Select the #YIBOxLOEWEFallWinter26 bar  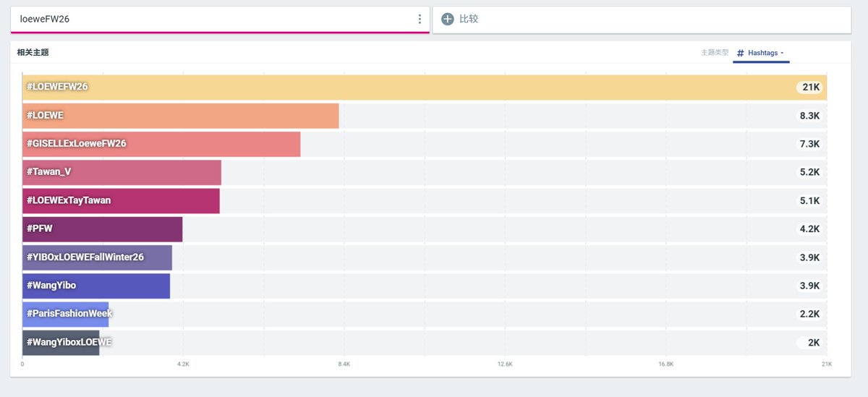pyautogui.click(x=98, y=257)
